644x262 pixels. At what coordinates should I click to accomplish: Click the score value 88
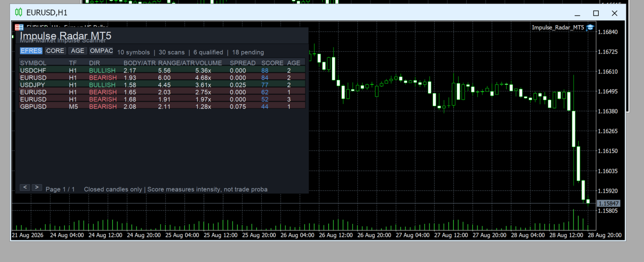point(265,71)
